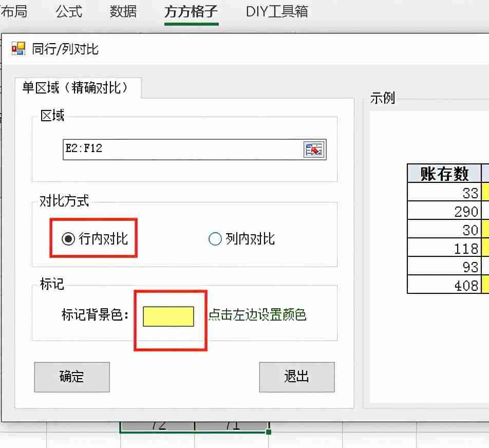Click the example cell with value 290

(x=444, y=210)
